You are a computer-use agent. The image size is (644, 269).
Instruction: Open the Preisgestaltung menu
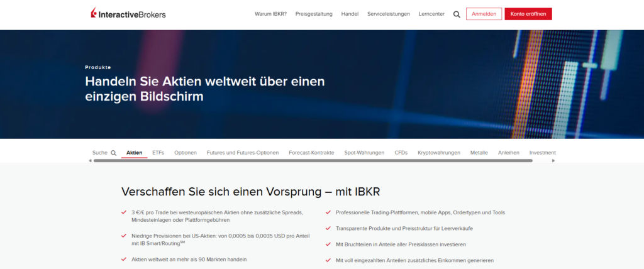(314, 14)
